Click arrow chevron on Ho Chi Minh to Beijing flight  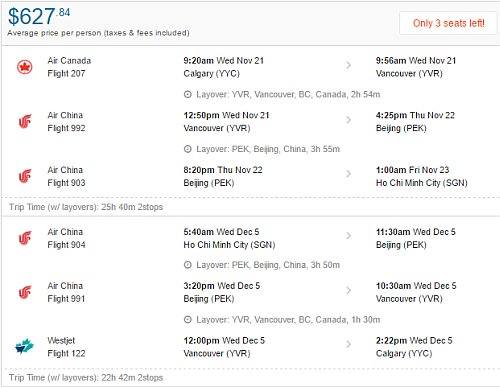point(349,236)
